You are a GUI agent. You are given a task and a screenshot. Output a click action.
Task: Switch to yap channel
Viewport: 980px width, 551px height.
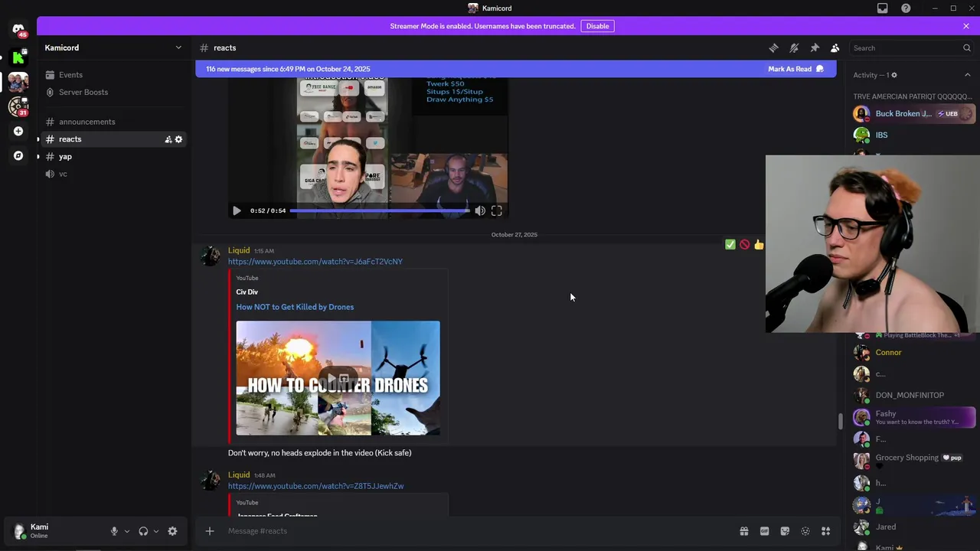115,156
